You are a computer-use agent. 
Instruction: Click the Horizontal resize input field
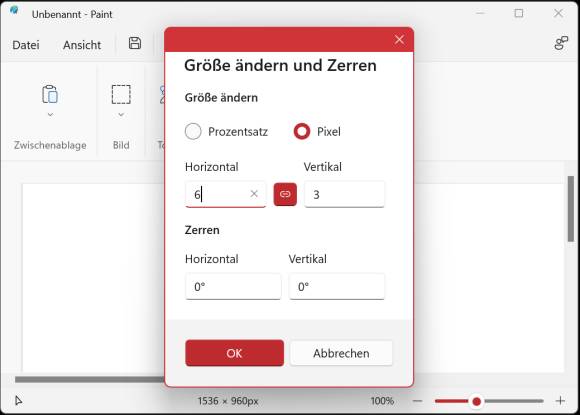(x=226, y=194)
